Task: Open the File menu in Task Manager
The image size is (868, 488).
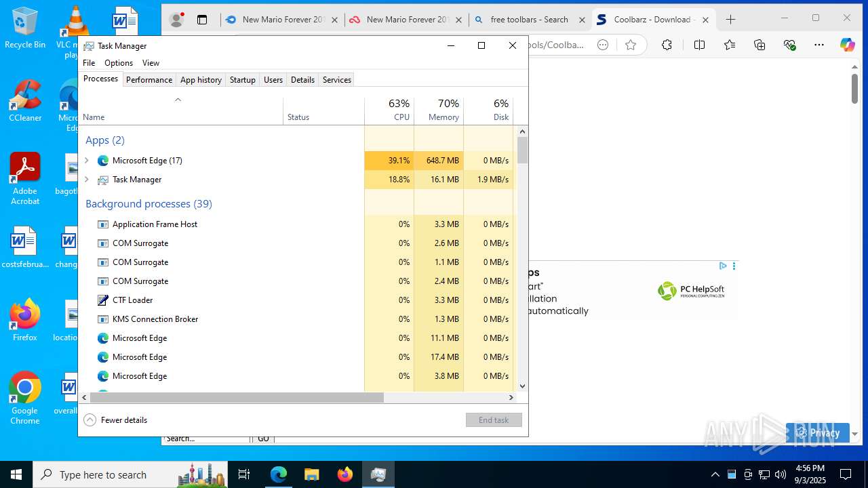Action: [x=89, y=63]
